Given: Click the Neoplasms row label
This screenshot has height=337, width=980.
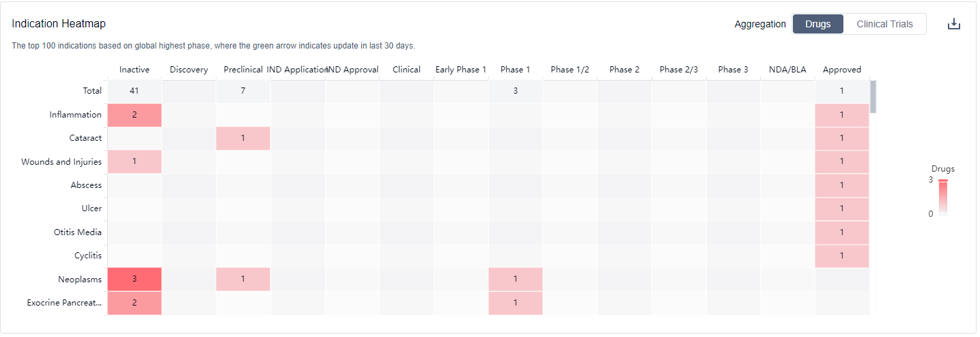Looking at the screenshot, I should (x=80, y=280).
